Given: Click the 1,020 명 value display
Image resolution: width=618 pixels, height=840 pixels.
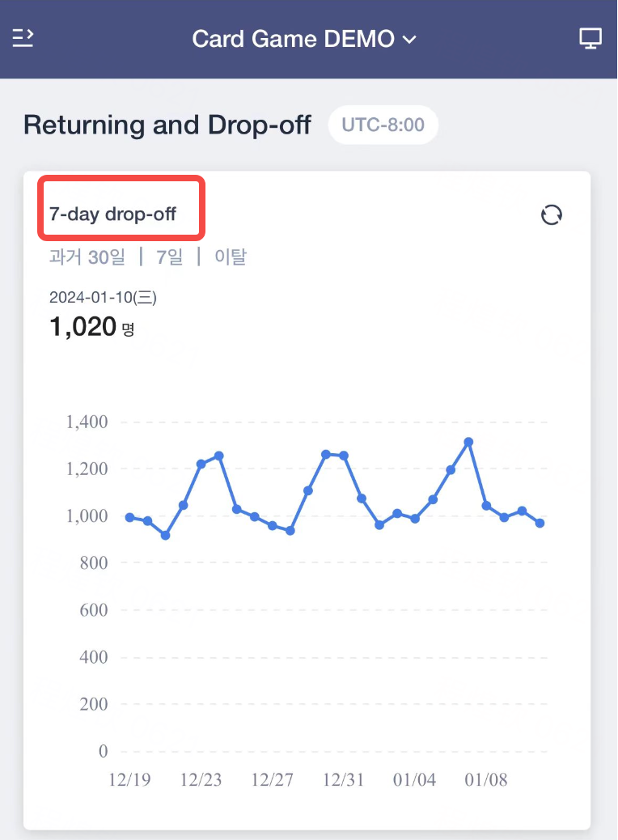Looking at the screenshot, I should (92, 327).
